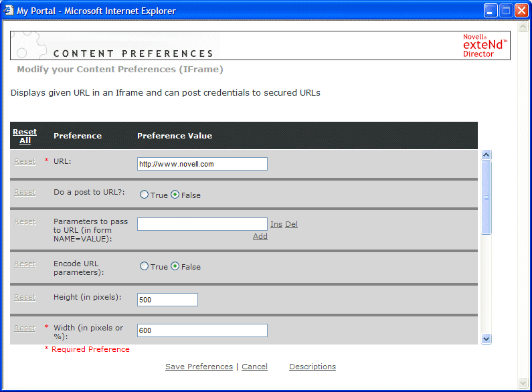532x392 pixels.
Task: Reset the URL preference
Action: pyautogui.click(x=25, y=161)
